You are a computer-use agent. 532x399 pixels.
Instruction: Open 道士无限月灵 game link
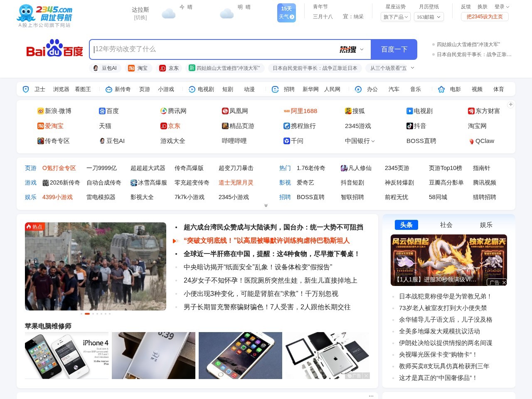pyautogui.click(x=236, y=182)
